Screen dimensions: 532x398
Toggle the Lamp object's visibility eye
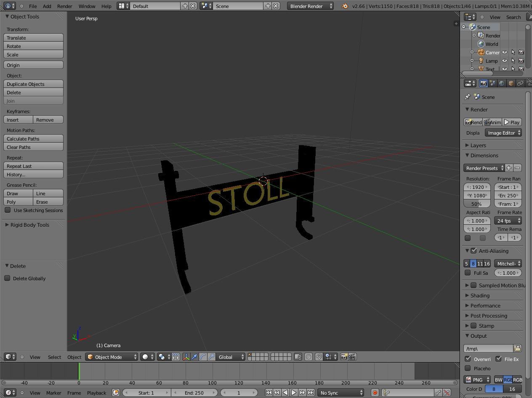[505, 61]
